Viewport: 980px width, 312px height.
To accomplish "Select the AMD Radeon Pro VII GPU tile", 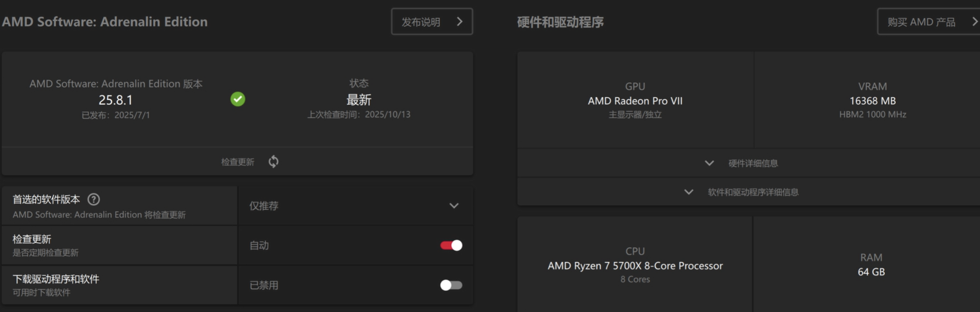I will pos(635,100).
